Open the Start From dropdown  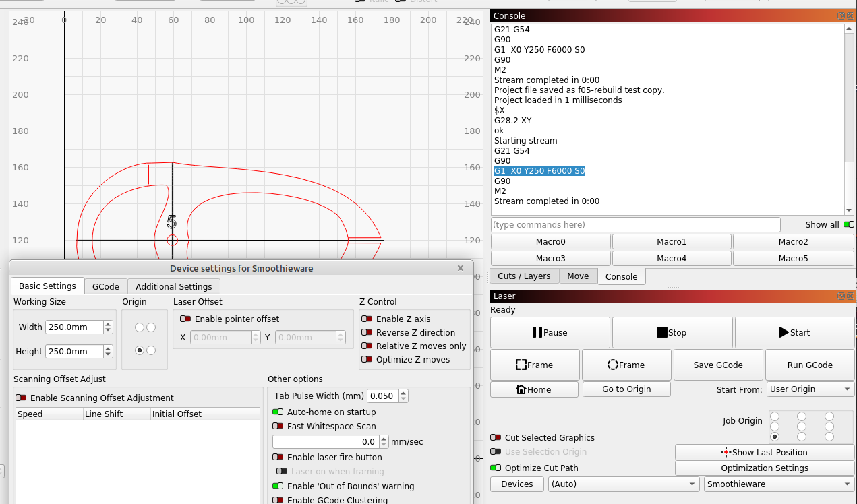810,389
